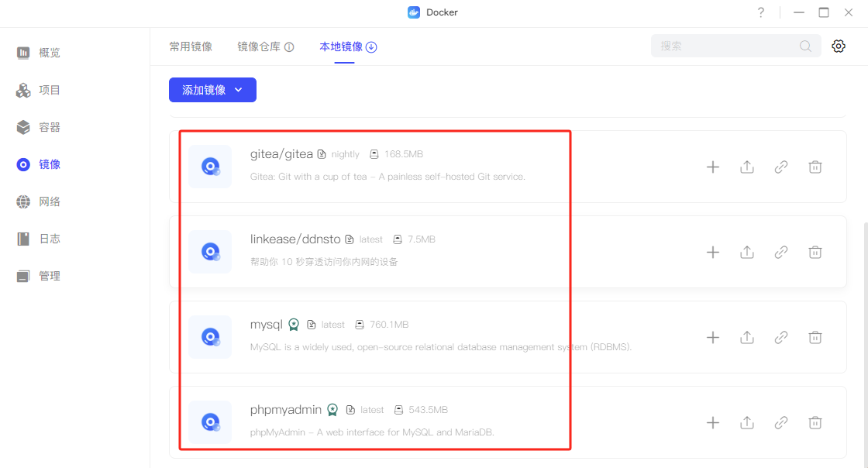Switch to 镜像仓库 tab
Screen dimensions: 868x468
pos(259,47)
